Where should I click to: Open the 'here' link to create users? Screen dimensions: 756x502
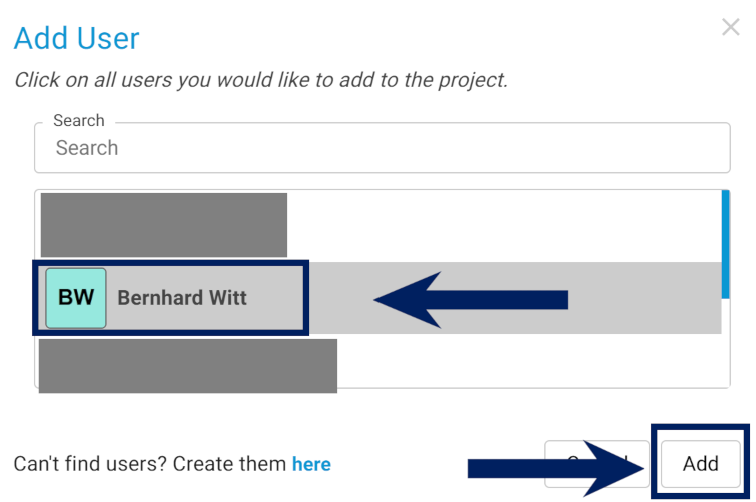pos(311,464)
